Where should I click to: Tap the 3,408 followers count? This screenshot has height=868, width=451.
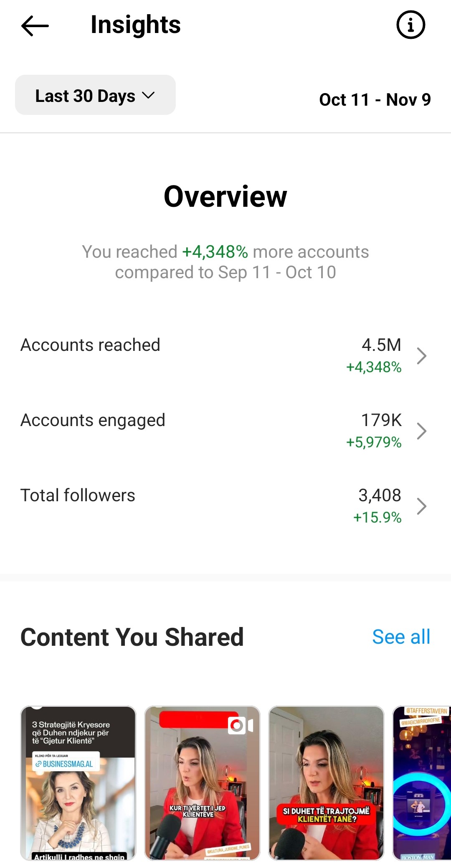[x=380, y=495]
